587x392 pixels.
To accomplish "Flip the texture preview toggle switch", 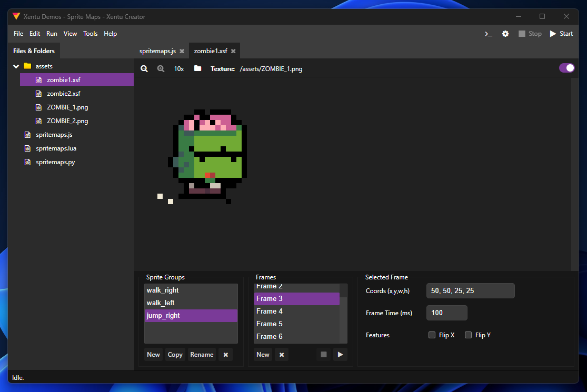I will 567,68.
